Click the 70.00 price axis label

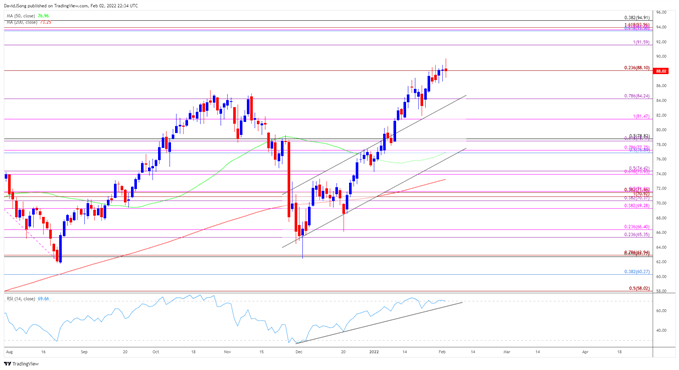[661, 203]
